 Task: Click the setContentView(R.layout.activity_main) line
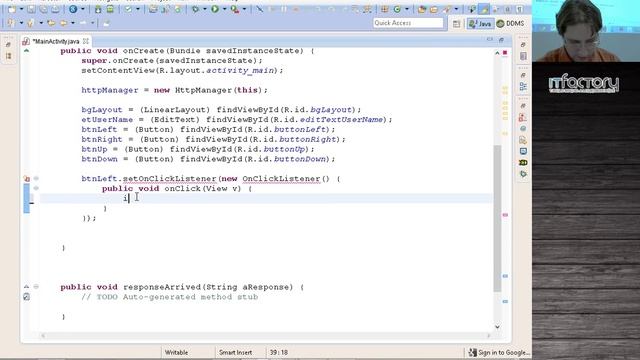click(182, 71)
